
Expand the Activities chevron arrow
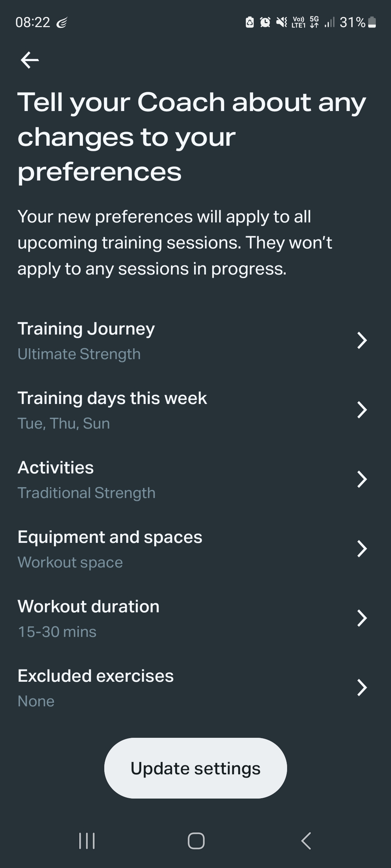coord(362,479)
